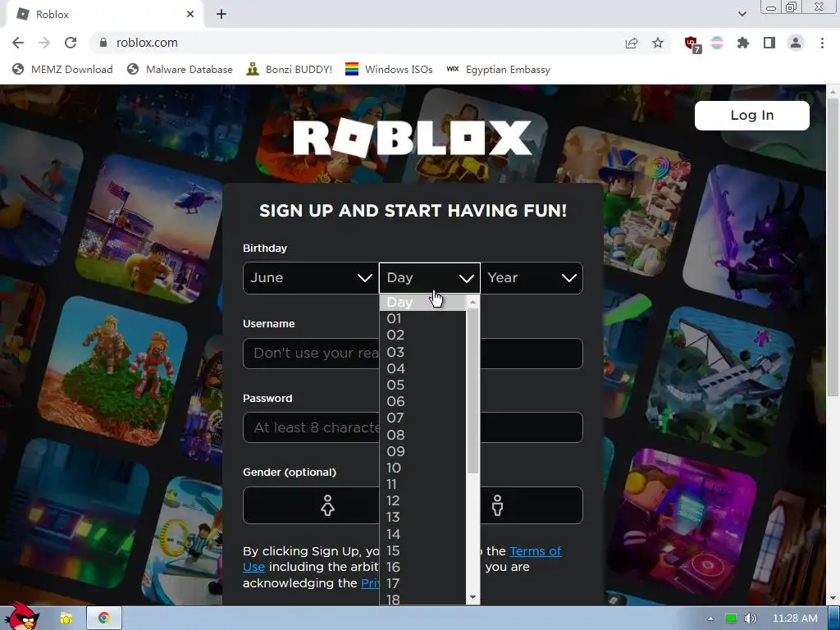This screenshot has height=630, width=840.
Task: Click the Chrome taskbar icon
Action: click(104, 619)
